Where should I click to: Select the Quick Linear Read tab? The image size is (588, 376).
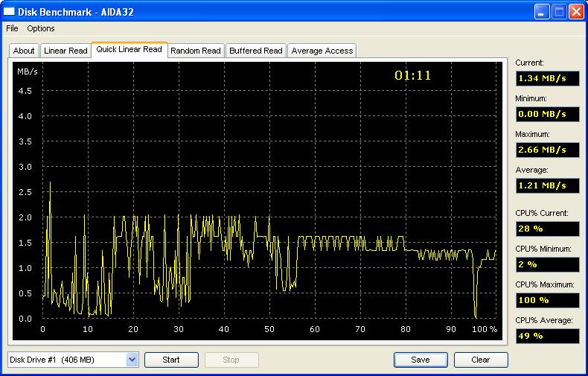[129, 50]
